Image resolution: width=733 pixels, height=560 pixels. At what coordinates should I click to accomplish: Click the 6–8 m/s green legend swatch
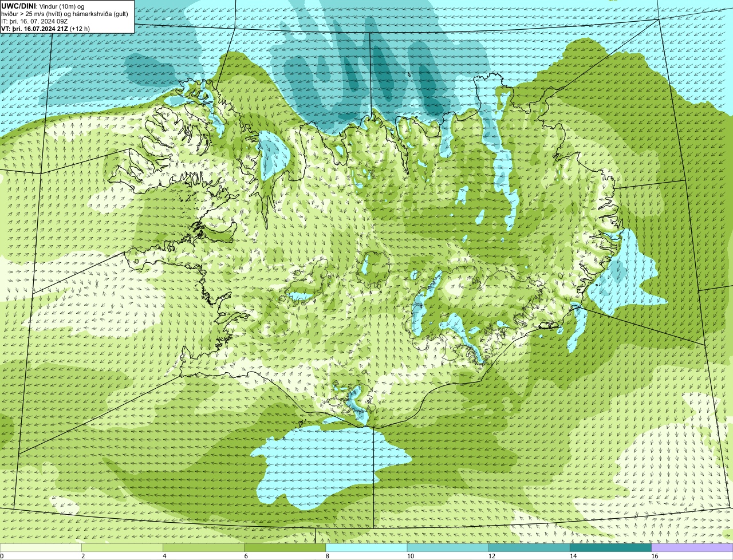point(285,548)
